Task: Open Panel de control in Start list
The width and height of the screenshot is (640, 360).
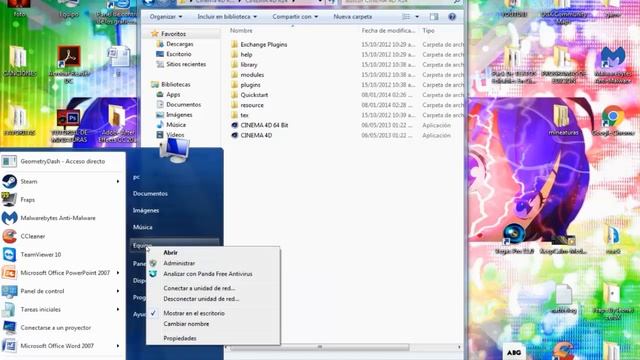Action: pos(62,291)
